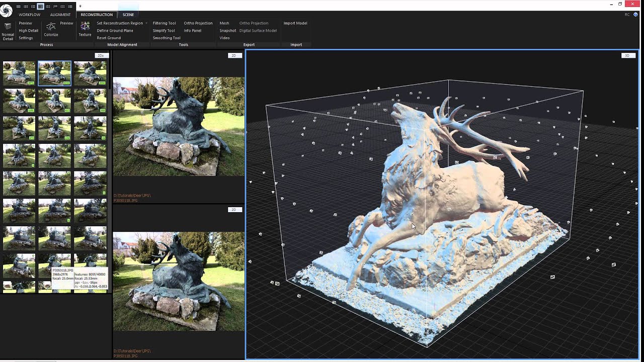Click the blue help icon beside RC
This screenshot has height=362, width=644.
(x=636, y=15)
